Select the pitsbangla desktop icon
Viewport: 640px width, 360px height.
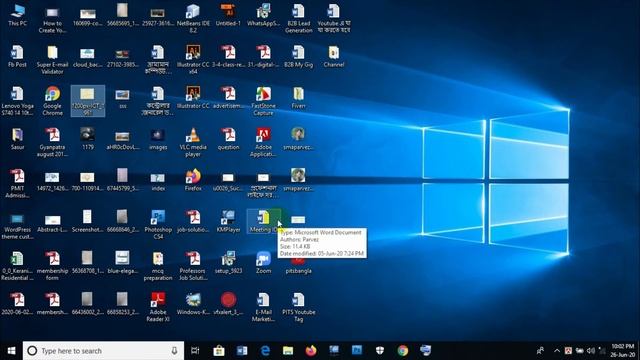298,264
